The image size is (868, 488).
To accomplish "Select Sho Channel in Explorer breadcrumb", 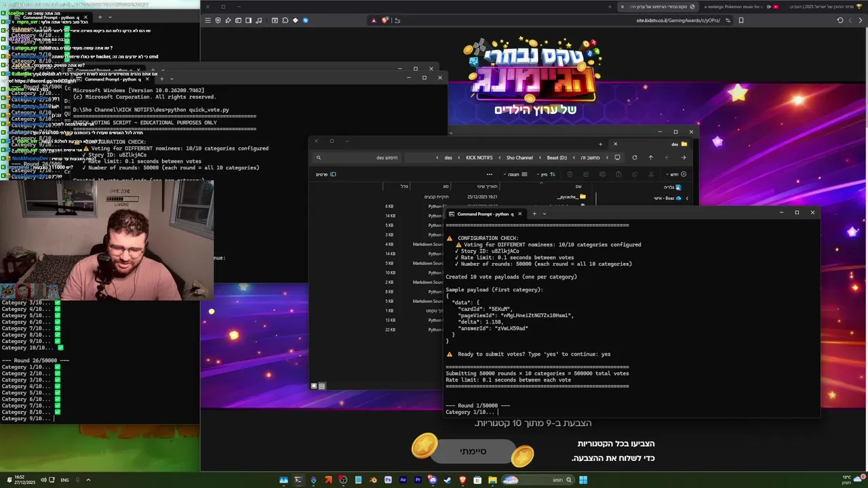I will (x=519, y=157).
